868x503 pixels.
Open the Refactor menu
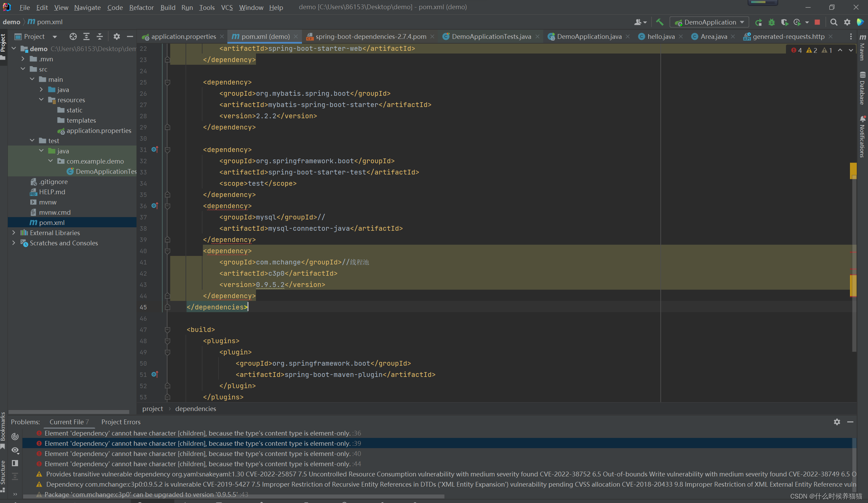[141, 7]
